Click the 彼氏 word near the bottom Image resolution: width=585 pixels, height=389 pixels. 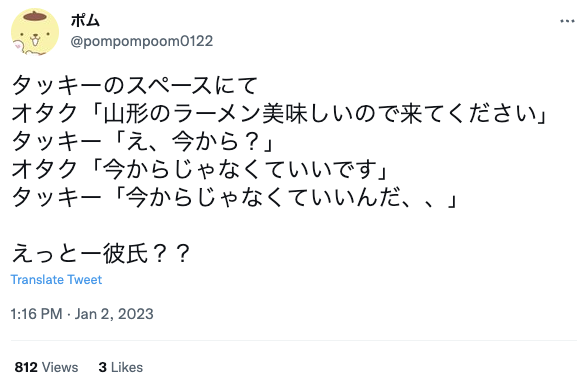tap(125, 254)
